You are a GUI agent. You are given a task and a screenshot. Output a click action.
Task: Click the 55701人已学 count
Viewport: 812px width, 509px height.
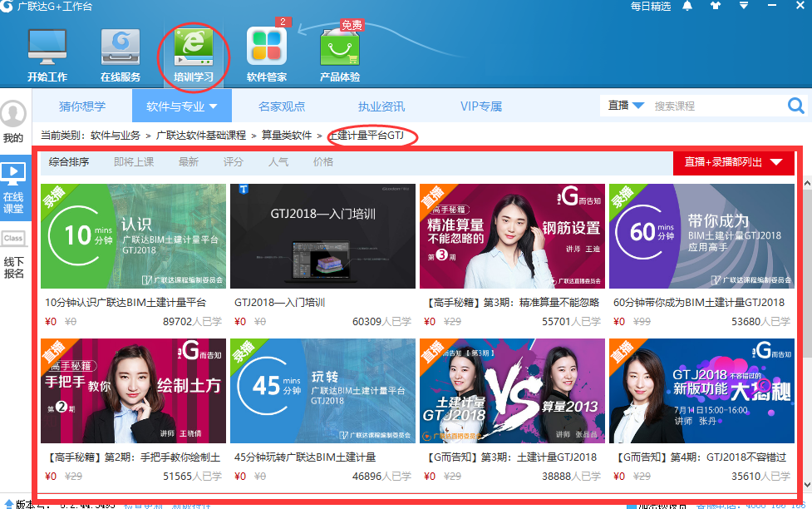click(x=571, y=321)
